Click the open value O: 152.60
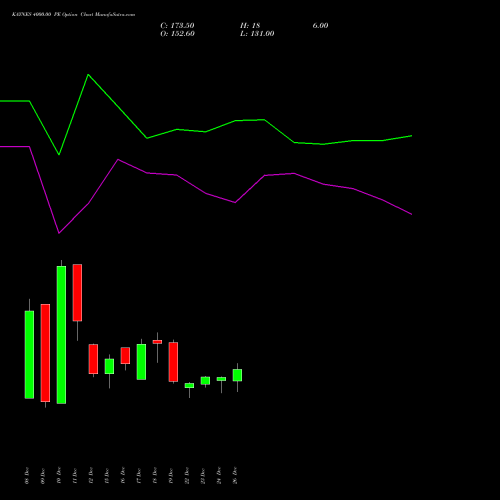Screen dimensions: 500x500 (177, 34)
